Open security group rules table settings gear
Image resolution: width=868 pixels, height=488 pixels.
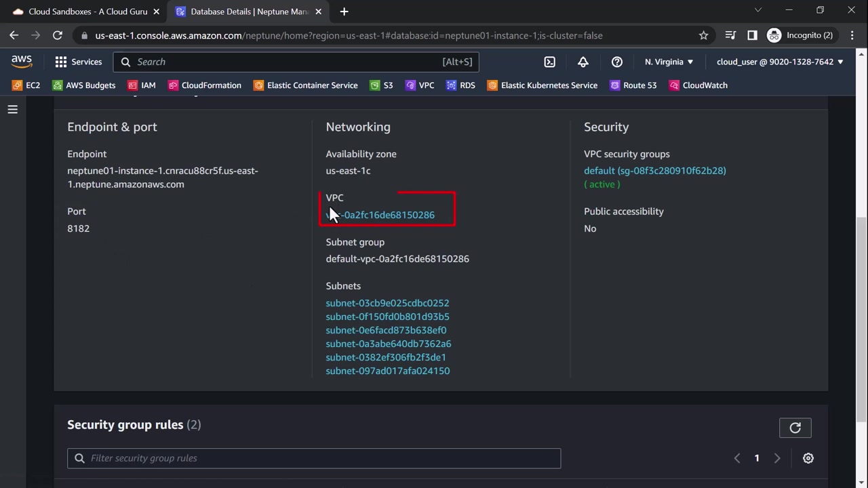[x=808, y=458]
